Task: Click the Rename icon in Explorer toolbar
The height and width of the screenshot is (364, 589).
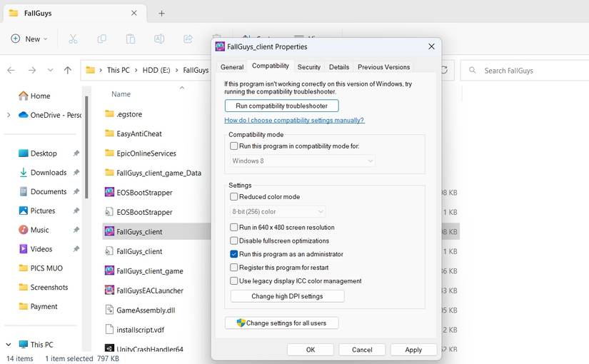Action: point(159,39)
